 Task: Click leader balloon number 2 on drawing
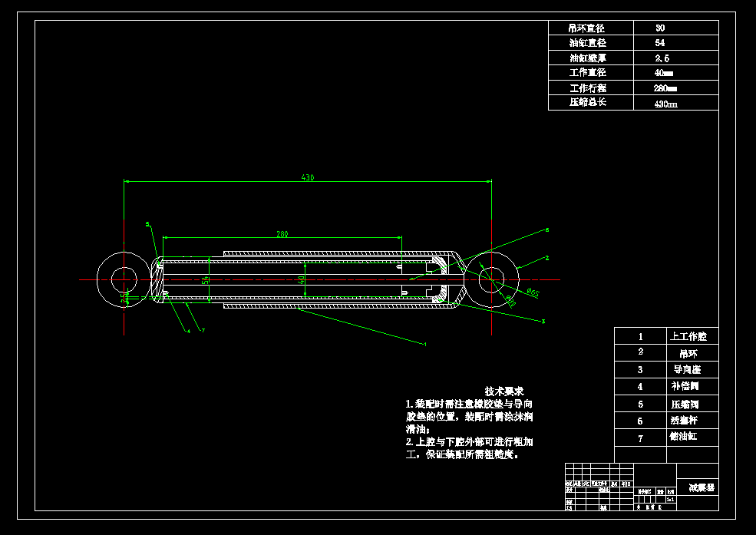[547, 258]
